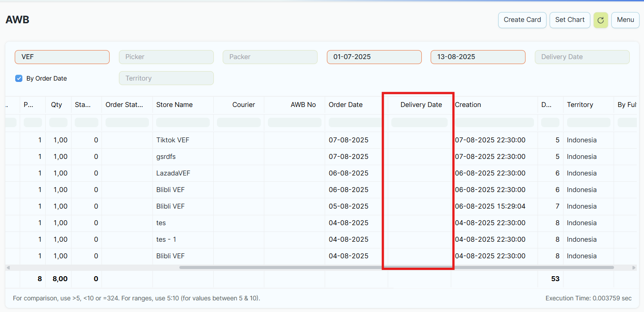
Task: Click the Set Chart button
Action: pyautogui.click(x=570, y=20)
